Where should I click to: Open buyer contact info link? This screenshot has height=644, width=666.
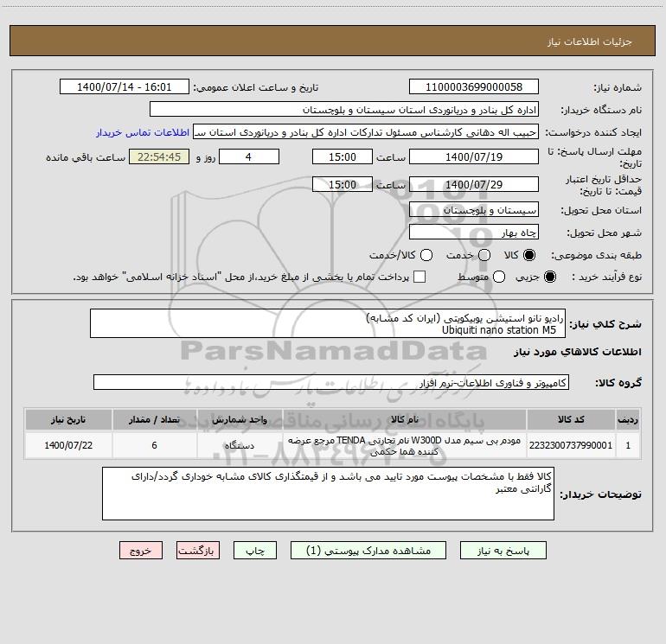coord(143,132)
